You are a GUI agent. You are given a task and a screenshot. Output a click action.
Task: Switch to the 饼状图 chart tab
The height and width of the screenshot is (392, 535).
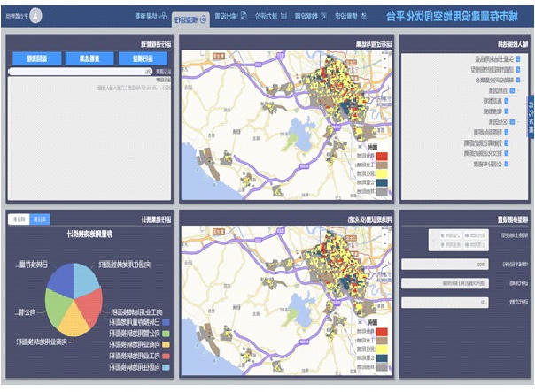coord(40,219)
